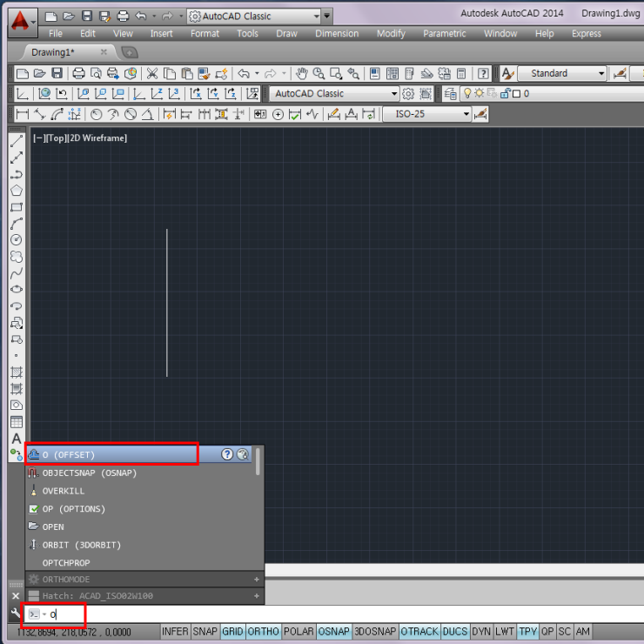Open the Quick Access toolbar customize arrow

pyautogui.click(x=327, y=16)
